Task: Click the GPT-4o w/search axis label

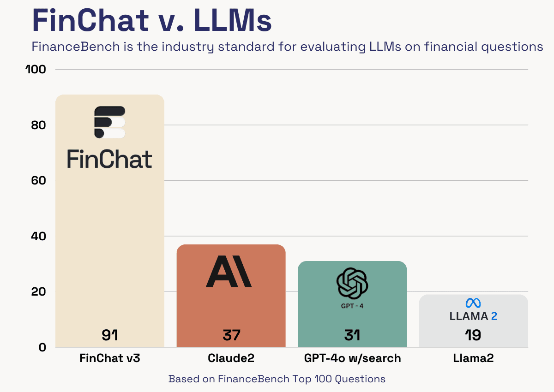Action: click(352, 358)
